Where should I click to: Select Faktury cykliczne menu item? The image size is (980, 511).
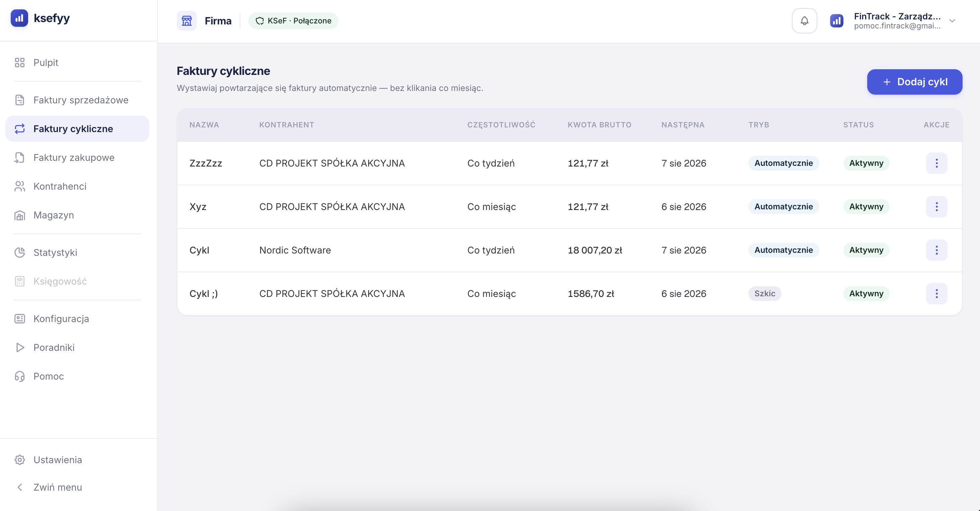(x=77, y=129)
